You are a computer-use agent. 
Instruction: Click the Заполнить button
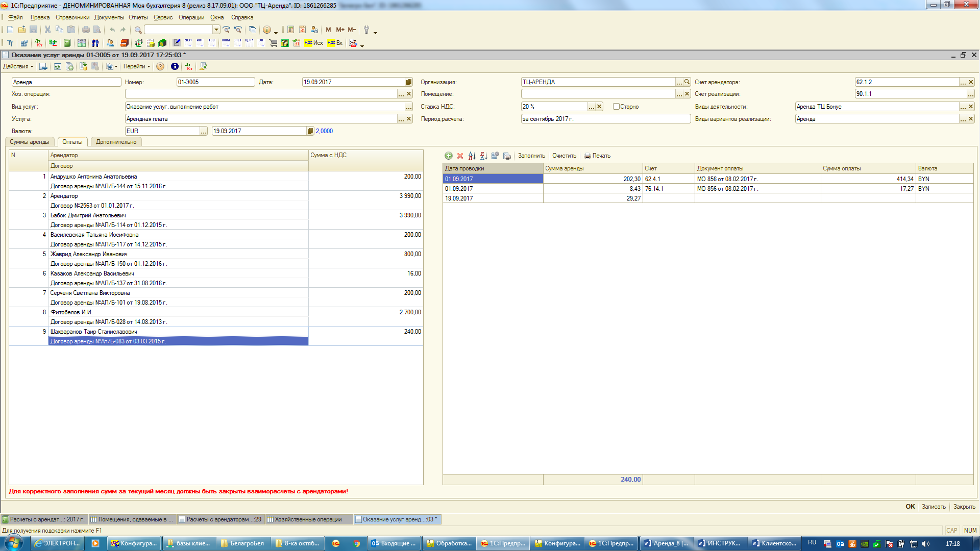tap(531, 156)
